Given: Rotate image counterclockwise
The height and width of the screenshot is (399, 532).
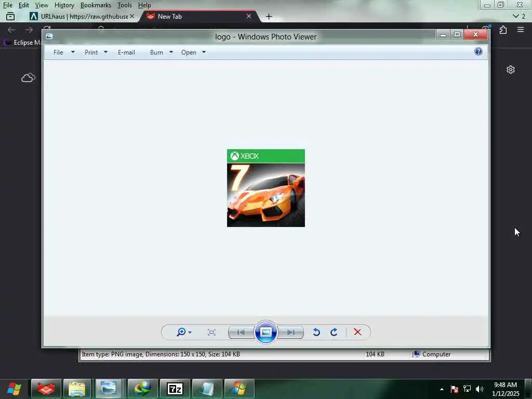Looking at the screenshot, I should (x=316, y=332).
